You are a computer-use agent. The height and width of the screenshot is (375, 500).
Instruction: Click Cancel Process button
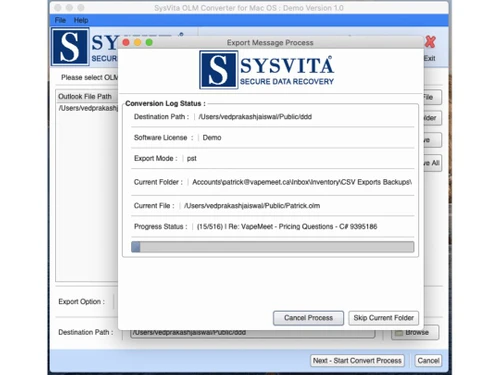click(308, 318)
